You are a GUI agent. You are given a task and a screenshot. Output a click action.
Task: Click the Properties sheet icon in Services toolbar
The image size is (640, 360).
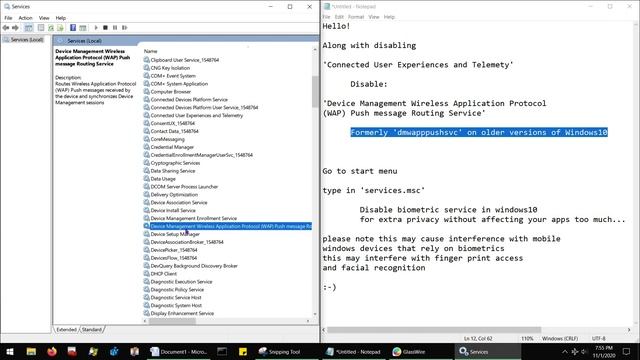pos(41,28)
